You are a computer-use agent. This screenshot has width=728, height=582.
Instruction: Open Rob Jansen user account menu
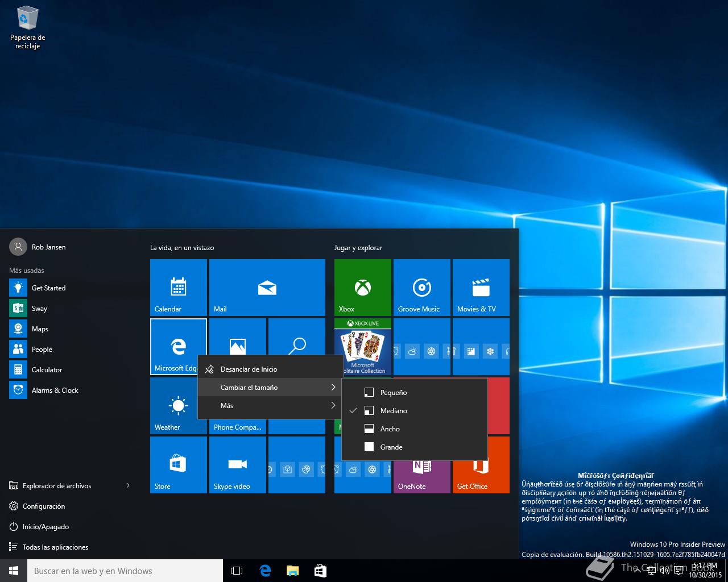click(38, 247)
